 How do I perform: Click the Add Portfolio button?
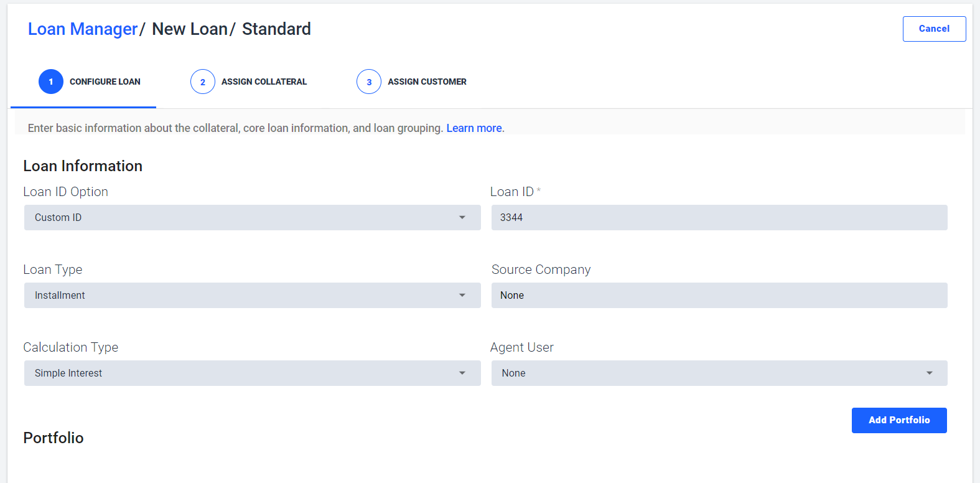pos(899,420)
